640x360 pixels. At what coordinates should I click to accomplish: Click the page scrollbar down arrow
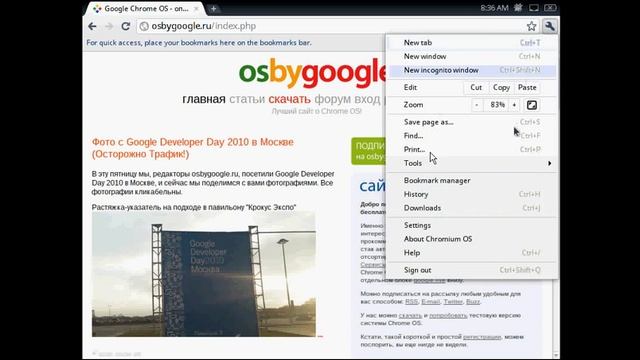click(x=556, y=356)
